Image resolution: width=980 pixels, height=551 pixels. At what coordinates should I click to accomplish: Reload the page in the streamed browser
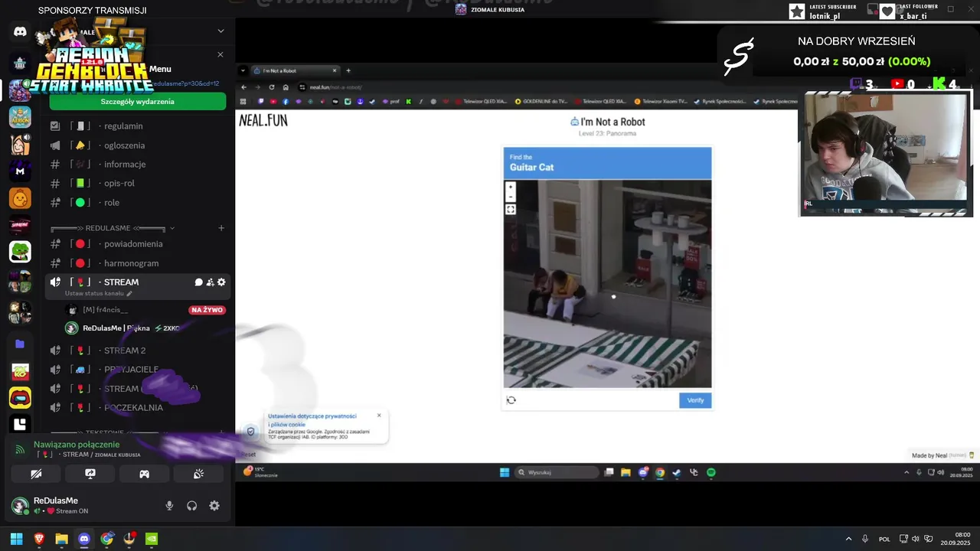271,87
